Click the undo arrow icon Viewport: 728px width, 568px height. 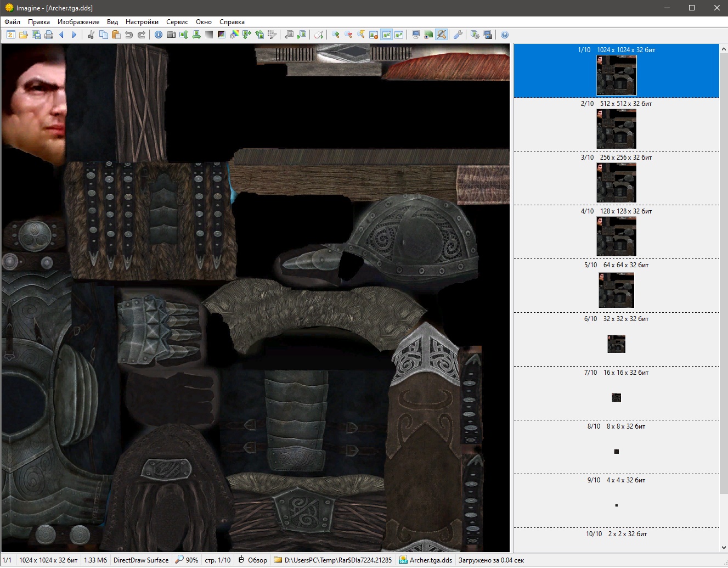[x=129, y=35]
